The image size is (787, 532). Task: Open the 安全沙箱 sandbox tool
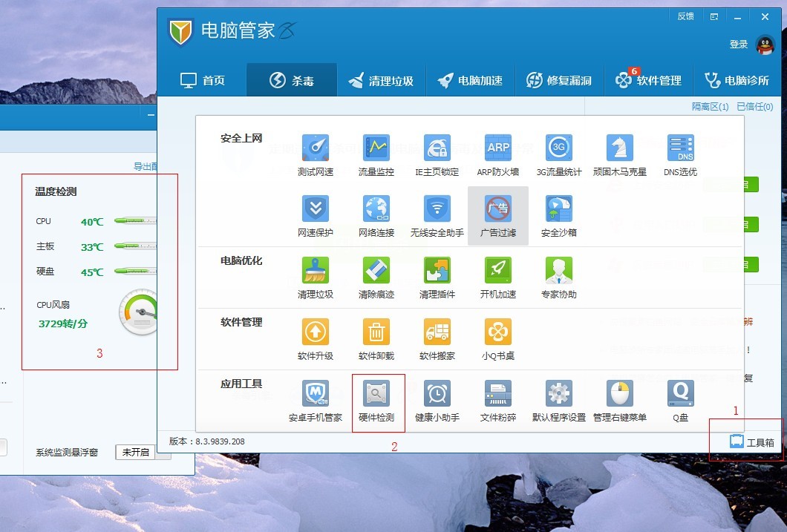pyautogui.click(x=558, y=216)
